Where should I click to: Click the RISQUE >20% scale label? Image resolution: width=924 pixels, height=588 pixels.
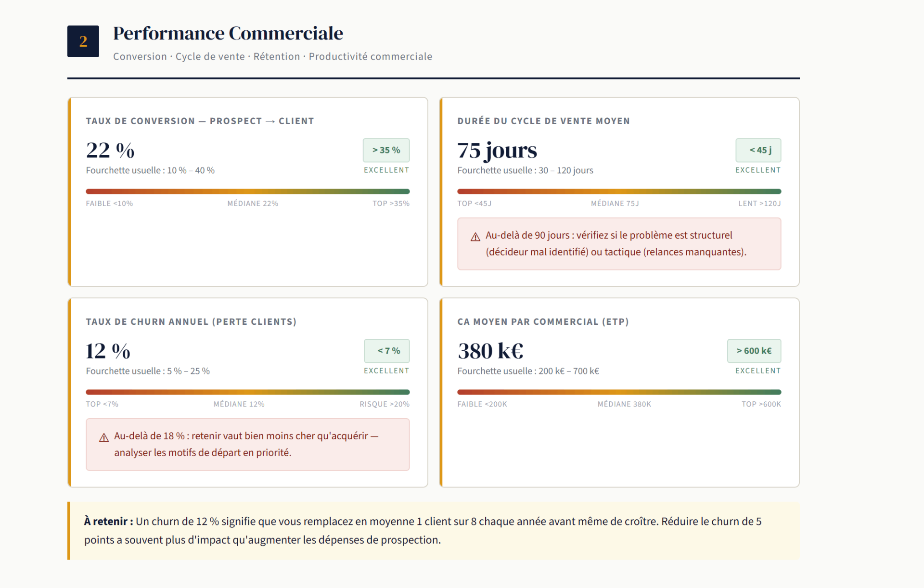(x=385, y=404)
